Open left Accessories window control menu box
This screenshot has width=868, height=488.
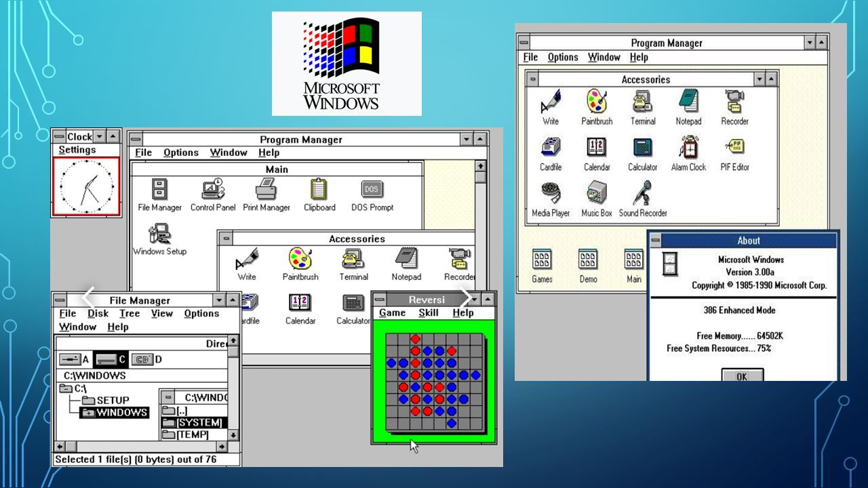[x=226, y=239]
